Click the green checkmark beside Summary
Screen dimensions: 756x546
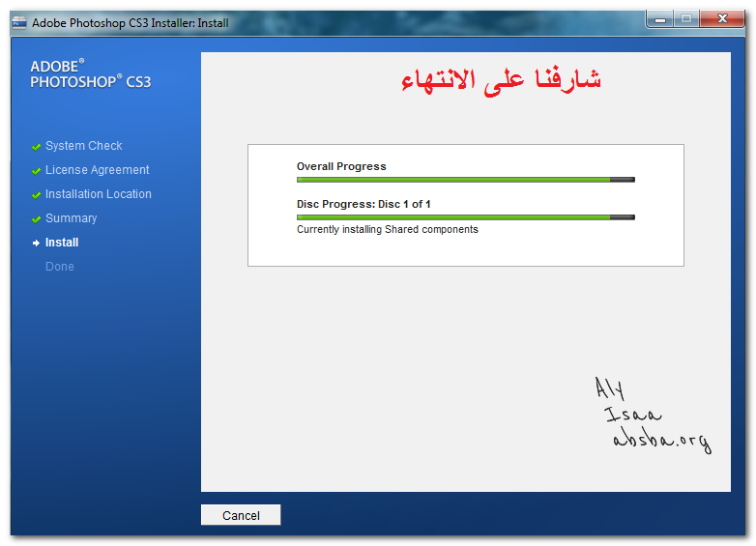(x=36, y=219)
